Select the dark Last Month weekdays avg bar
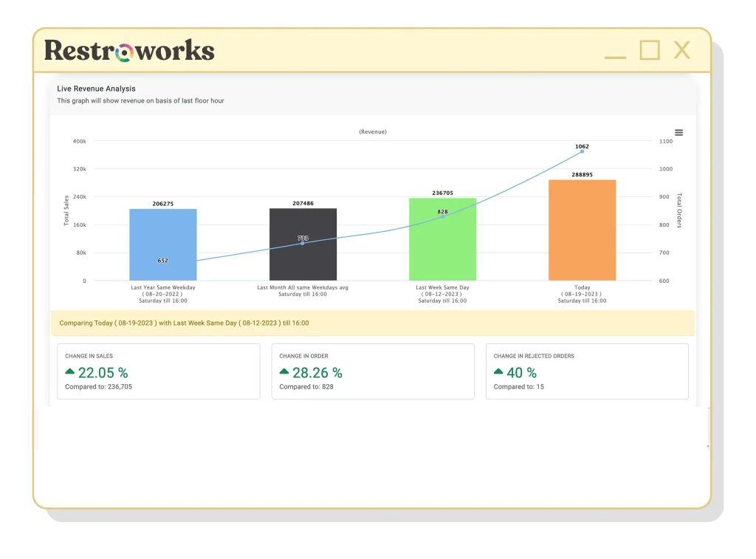Viewport: 756px width, 559px height. point(303,244)
